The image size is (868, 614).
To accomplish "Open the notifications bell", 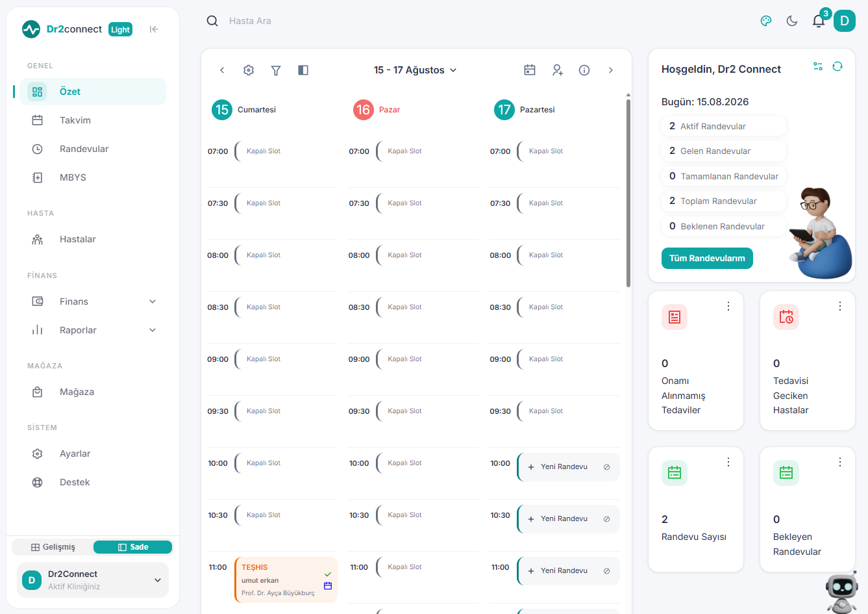I will pyautogui.click(x=819, y=21).
